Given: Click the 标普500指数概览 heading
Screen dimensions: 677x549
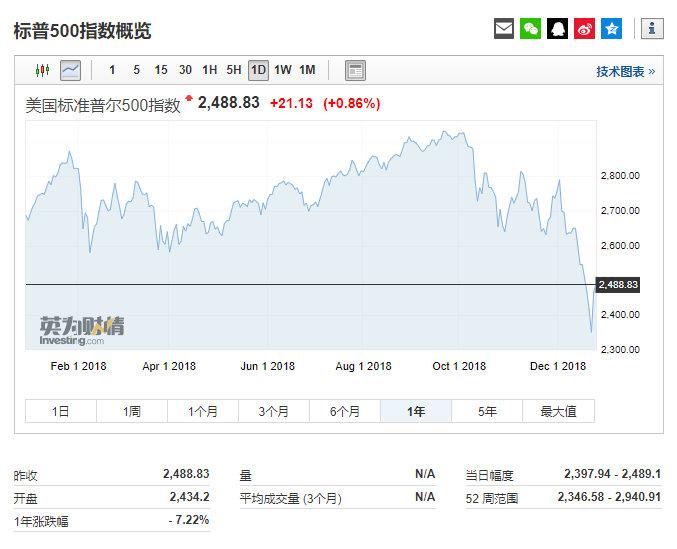Looking at the screenshot, I should pyautogui.click(x=82, y=31).
